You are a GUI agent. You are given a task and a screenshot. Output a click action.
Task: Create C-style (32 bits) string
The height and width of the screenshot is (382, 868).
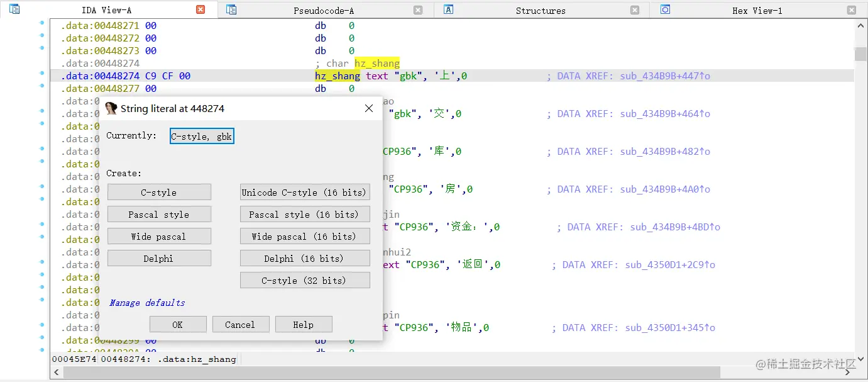coord(305,281)
